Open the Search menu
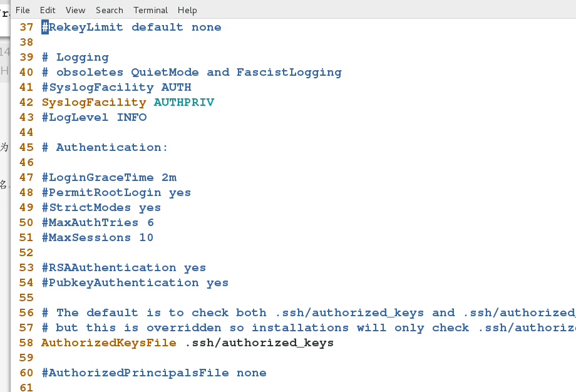576x392 pixels. point(110,10)
